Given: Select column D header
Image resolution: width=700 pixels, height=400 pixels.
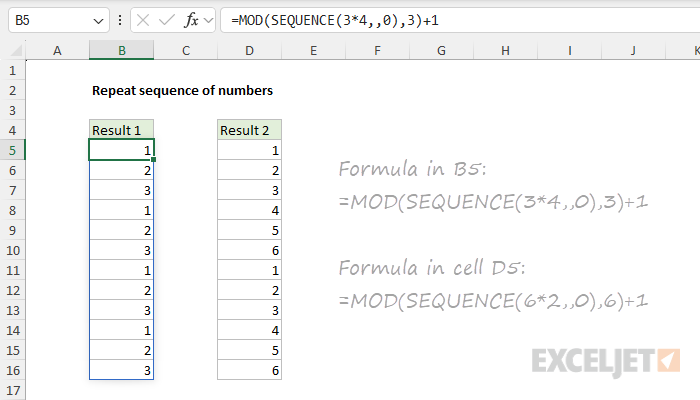Looking at the screenshot, I should click(250, 50).
